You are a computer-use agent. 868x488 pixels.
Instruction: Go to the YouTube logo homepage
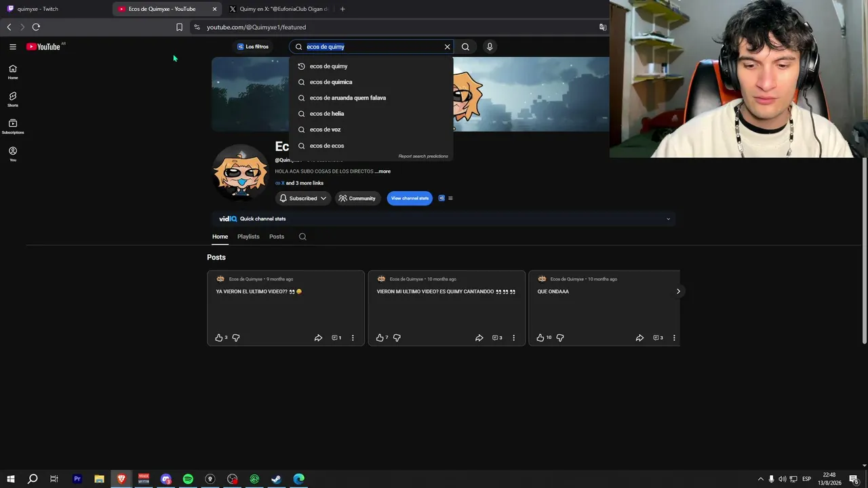[44, 47]
